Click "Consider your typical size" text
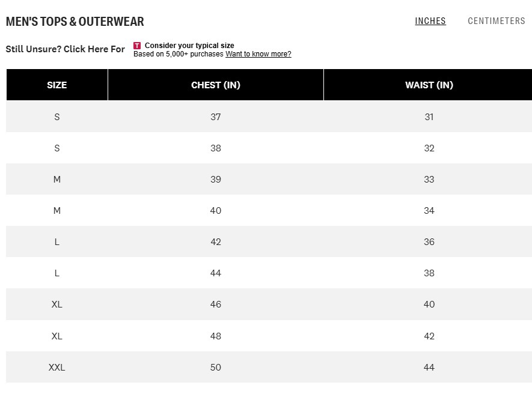532x412 pixels. click(x=189, y=46)
